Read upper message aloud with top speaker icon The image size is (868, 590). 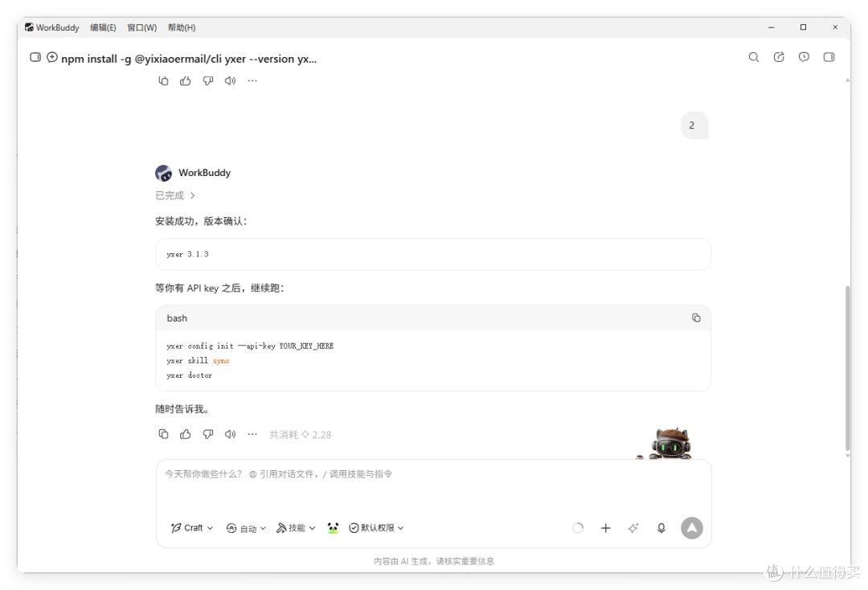[230, 81]
